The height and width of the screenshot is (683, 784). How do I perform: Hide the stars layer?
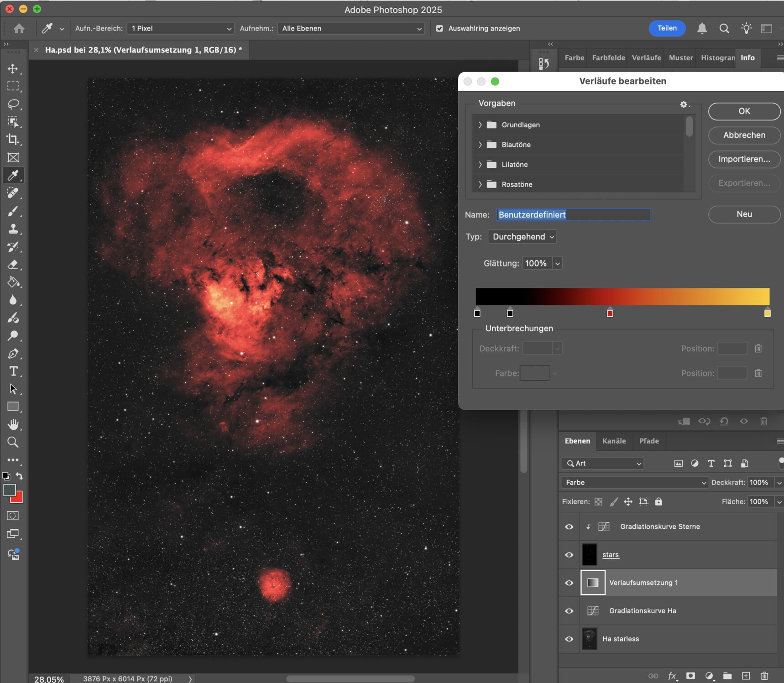(x=569, y=555)
